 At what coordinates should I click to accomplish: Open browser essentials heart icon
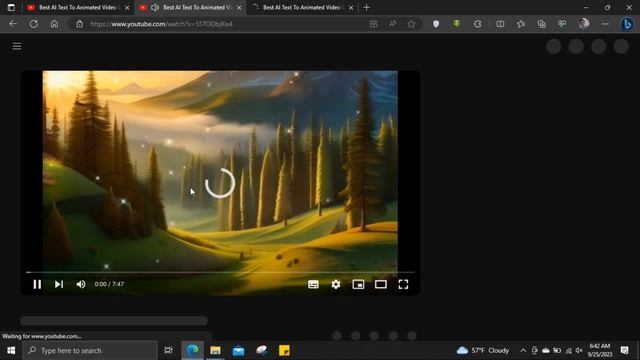point(562,24)
